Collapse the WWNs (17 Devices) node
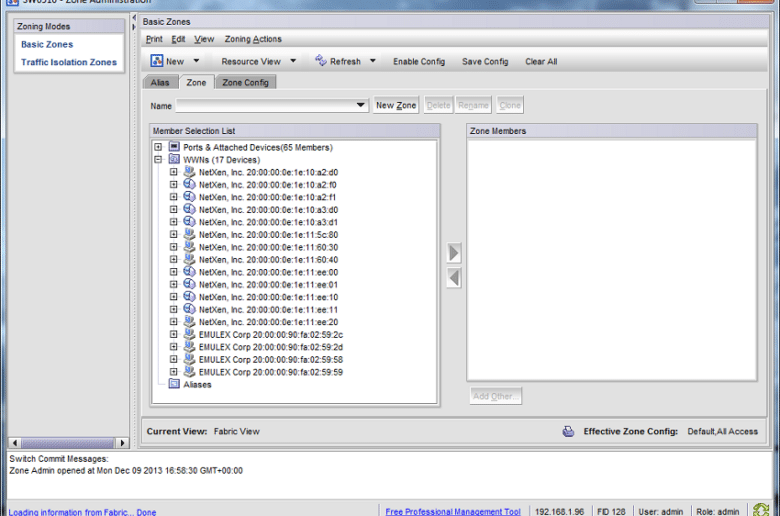 (158, 159)
